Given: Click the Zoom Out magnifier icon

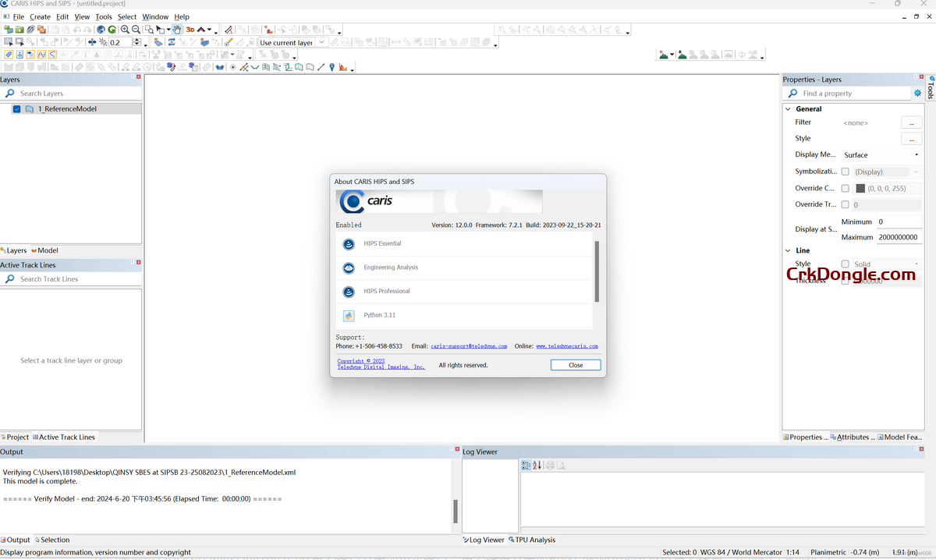Looking at the screenshot, I should pos(136,30).
